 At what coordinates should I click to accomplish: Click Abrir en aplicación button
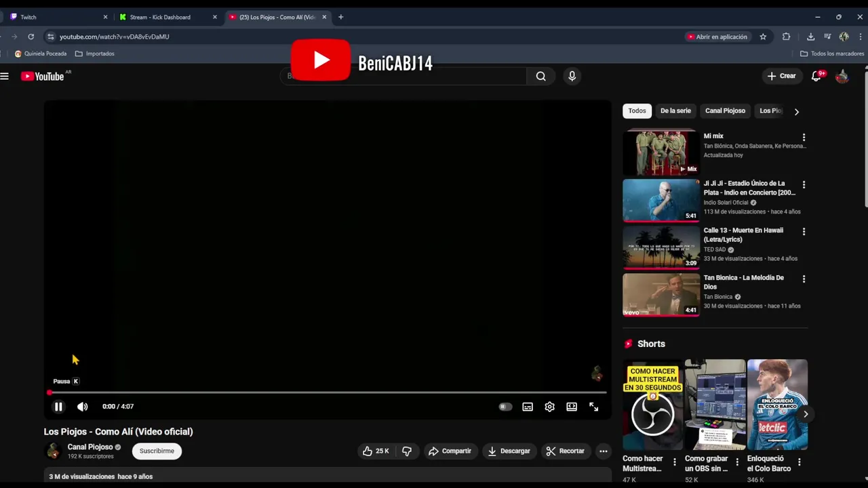(x=717, y=37)
